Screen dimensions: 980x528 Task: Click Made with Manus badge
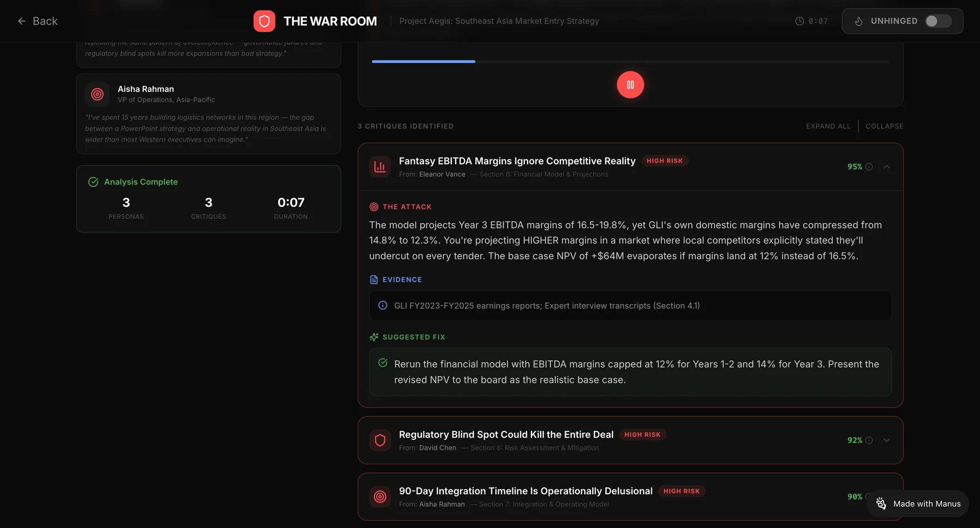point(918,504)
